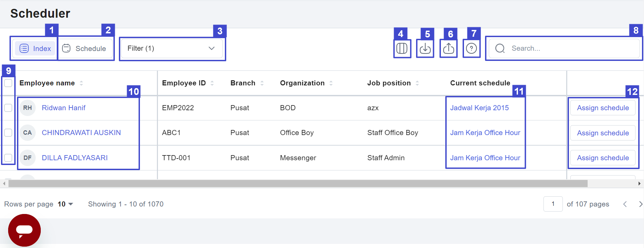This screenshot has height=248, width=644.
Task: Open the Rows per page 10 dropdown
Action: point(66,204)
